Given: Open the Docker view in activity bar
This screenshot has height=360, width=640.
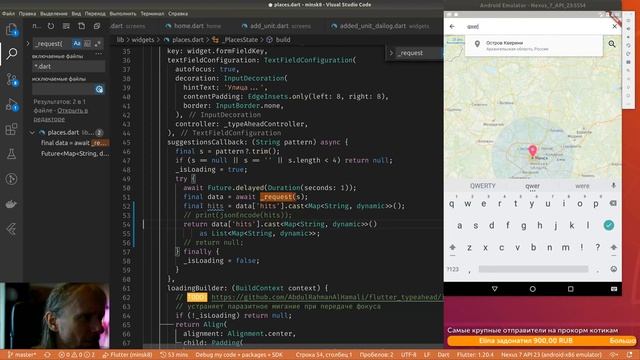Looking at the screenshot, I should click(11, 204).
